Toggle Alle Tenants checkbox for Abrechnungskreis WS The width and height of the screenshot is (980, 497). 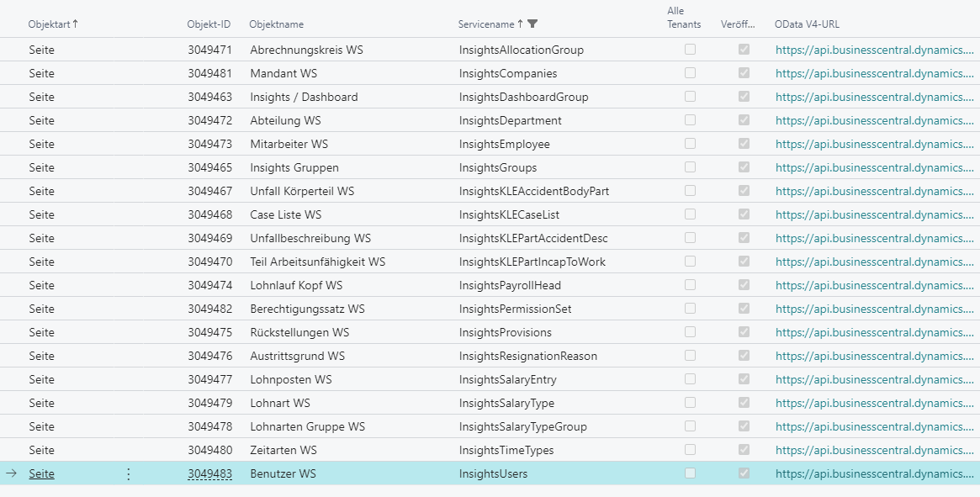[690, 50]
